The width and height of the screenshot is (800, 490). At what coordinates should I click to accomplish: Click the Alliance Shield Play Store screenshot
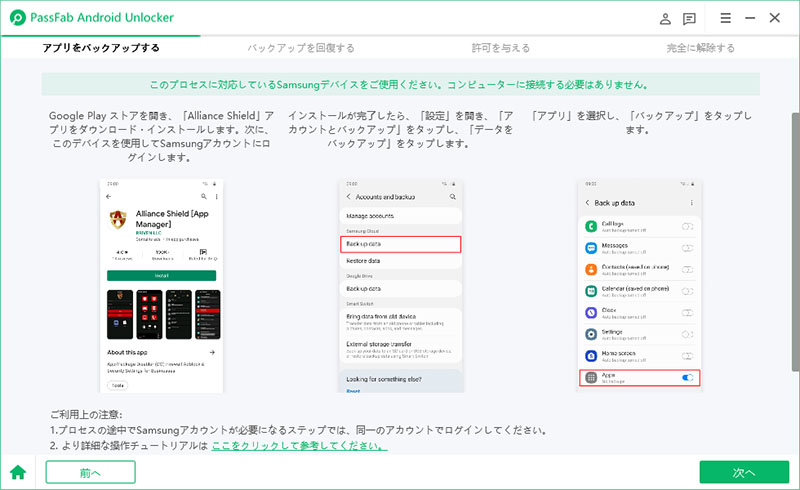(x=161, y=286)
